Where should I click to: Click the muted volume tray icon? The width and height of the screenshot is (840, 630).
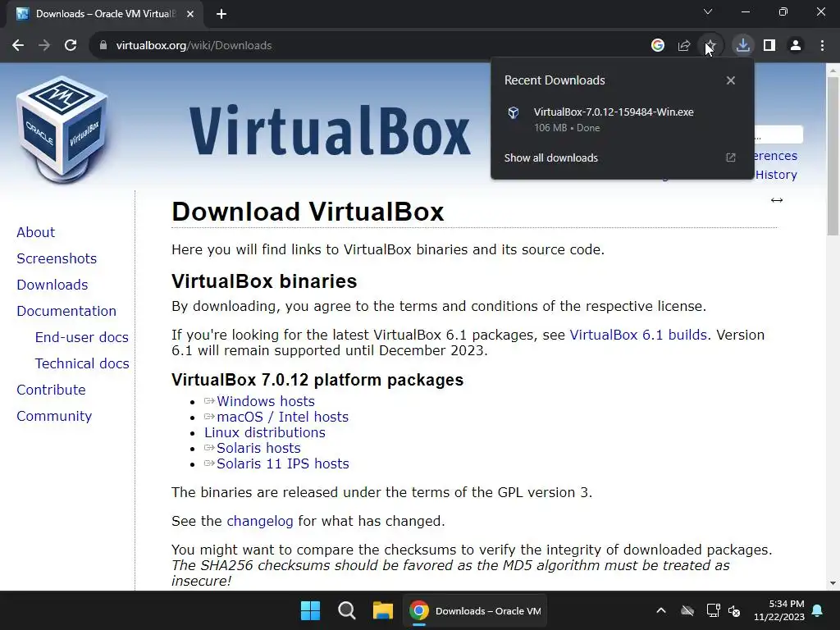[x=734, y=610]
